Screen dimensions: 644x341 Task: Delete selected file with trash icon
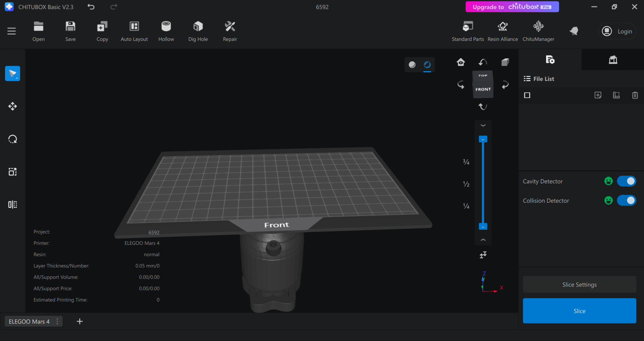pos(635,95)
